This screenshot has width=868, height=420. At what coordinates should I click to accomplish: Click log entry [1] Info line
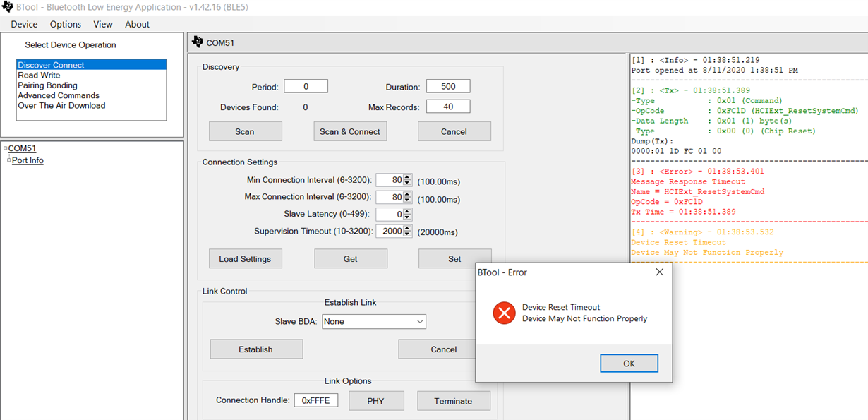(x=695, y=60)
